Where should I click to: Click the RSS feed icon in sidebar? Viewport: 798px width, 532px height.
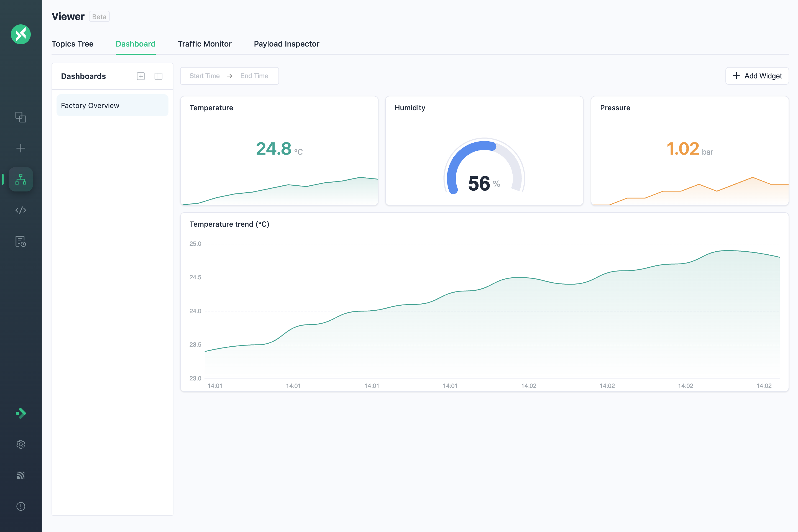pyautogui.click(x=21, y=475)
